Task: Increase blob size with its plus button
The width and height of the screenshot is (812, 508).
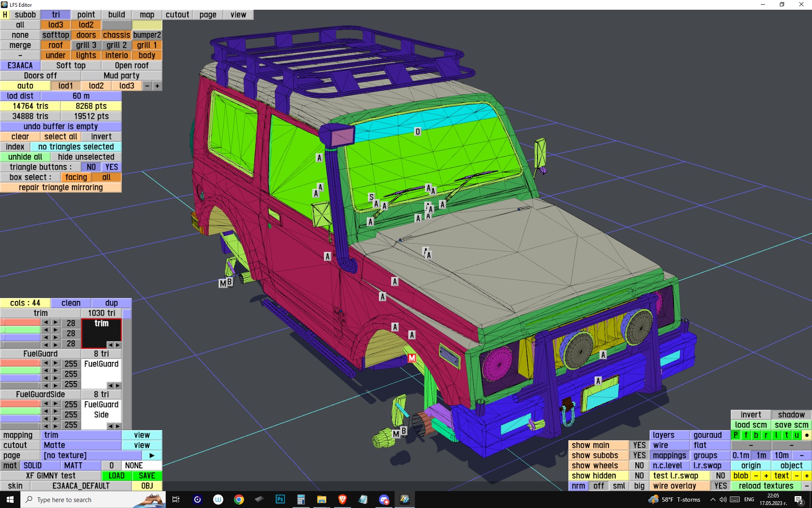Action: [766, 476]
